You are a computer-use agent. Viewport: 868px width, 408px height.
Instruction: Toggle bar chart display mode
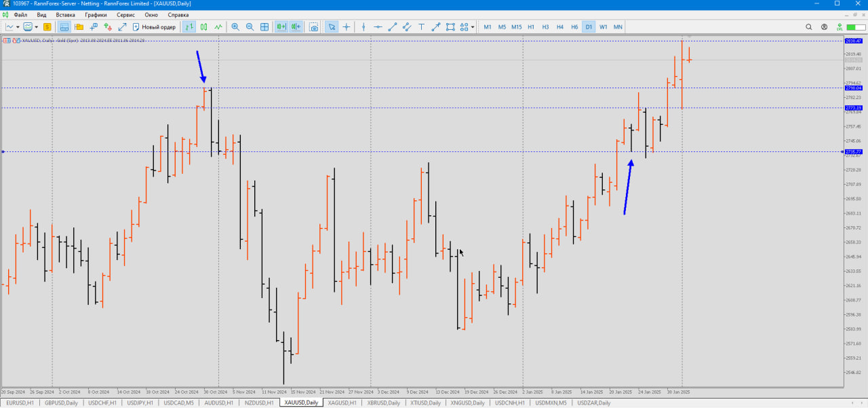coord(189,27)
